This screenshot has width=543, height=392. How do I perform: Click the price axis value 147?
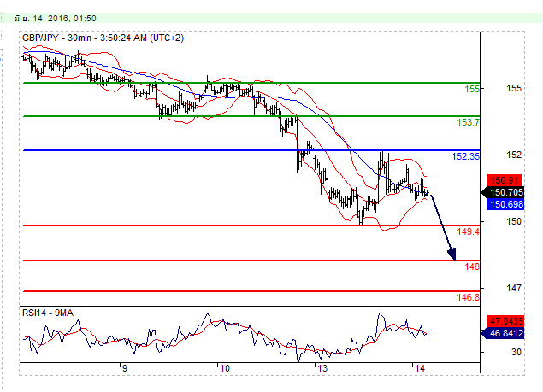click(514, 288)
